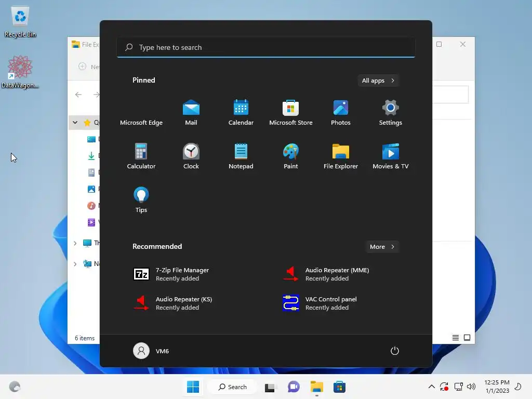Show More recommended items
The width and height of the screenshot is (532, 399).
382,247
